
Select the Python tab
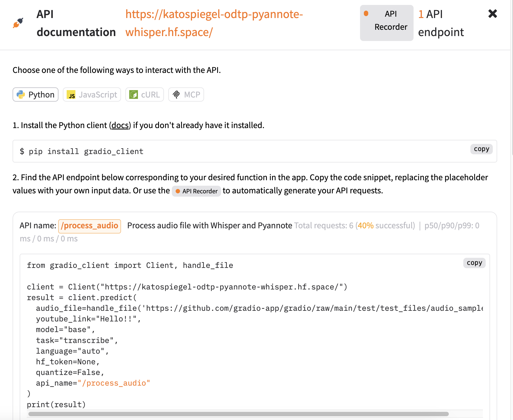point(35,94)
